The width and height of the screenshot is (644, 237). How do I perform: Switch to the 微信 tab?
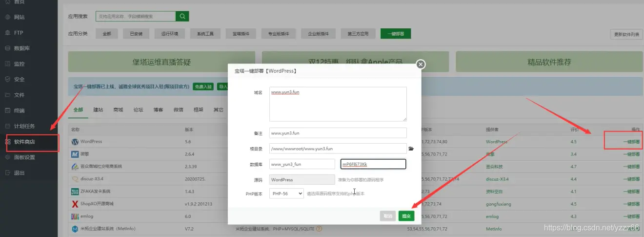178,110
